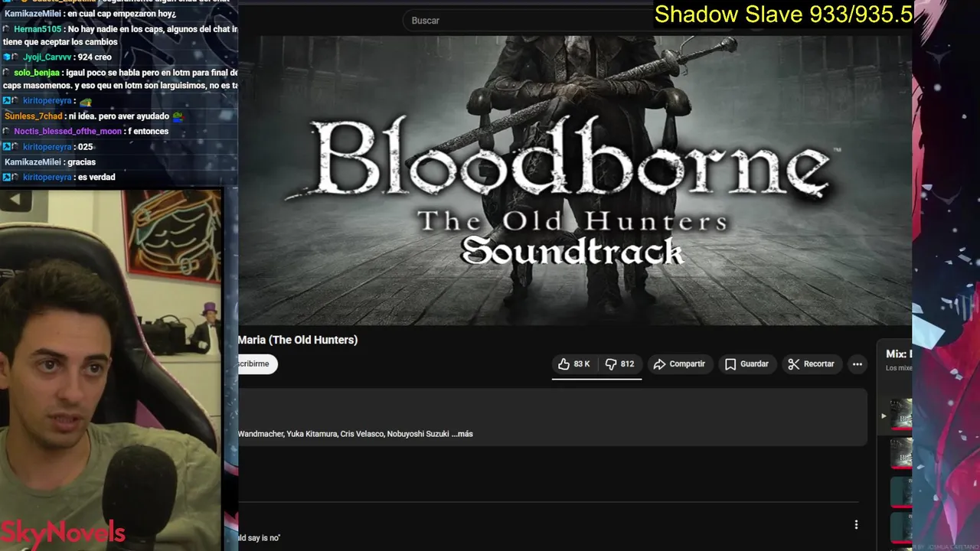Click kiritopereyra's message 'es verdad'
Viewport: 980px width, 551px height.
pos(96,178)
